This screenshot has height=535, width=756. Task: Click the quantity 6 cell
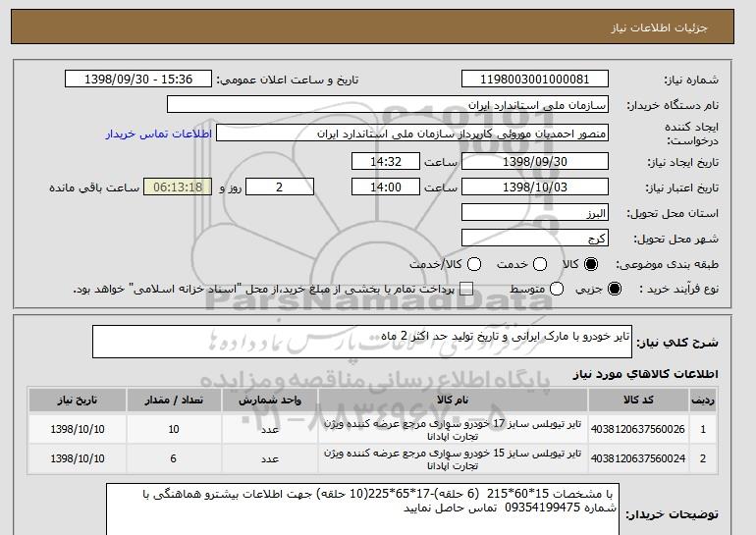pyautogui.click(x=174, y=458)
